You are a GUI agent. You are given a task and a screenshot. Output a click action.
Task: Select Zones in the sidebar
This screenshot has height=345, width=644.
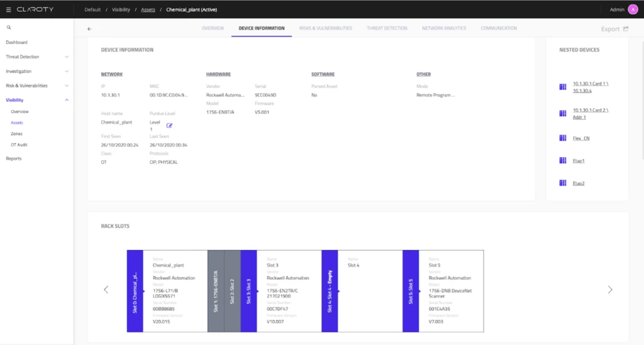coord(17,134)
